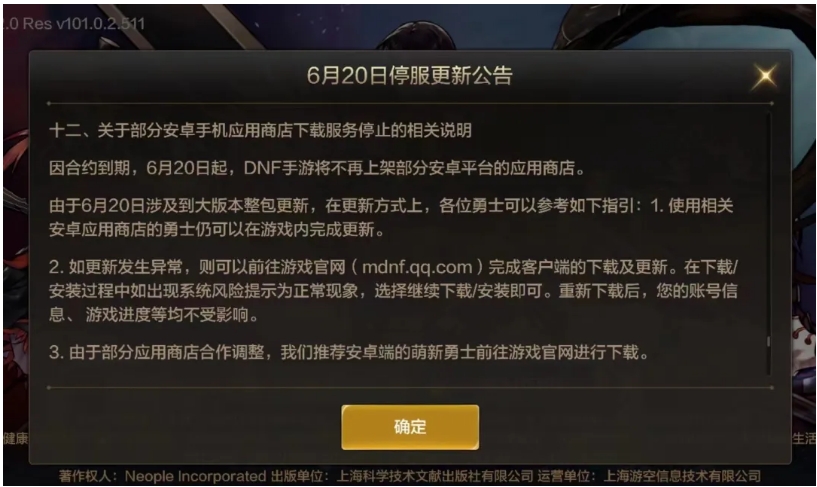Click the mdnf.qq.com website address
Image resolution: width=817 pixels, height=487 pixels.
pyautogui.click(x=417, y=267)
